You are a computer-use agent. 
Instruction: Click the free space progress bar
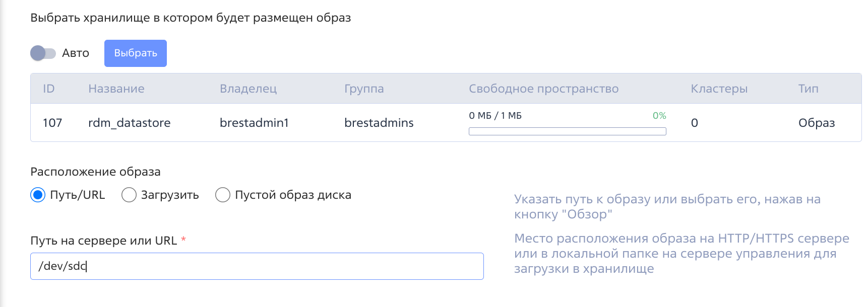tap(567, 131)
